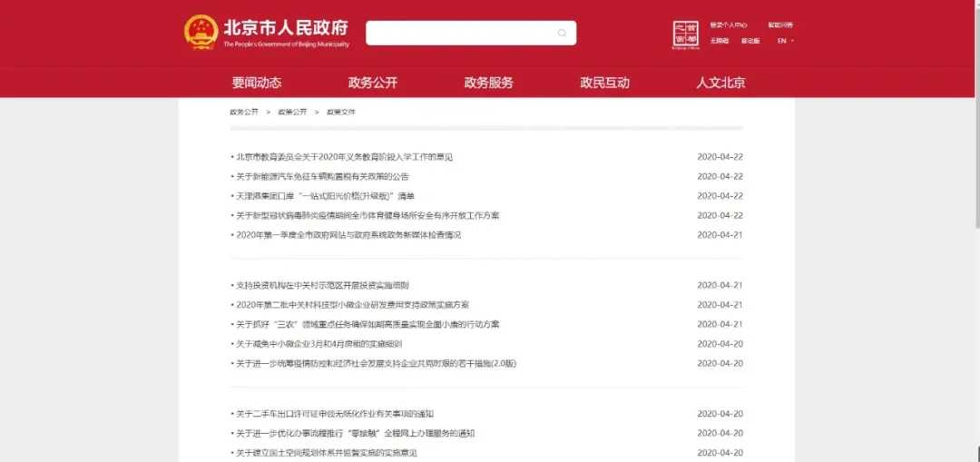This screenshot has width=980, height=462.
Task: Open the 人文北京 navigation tab
Action: coord(720,83)
